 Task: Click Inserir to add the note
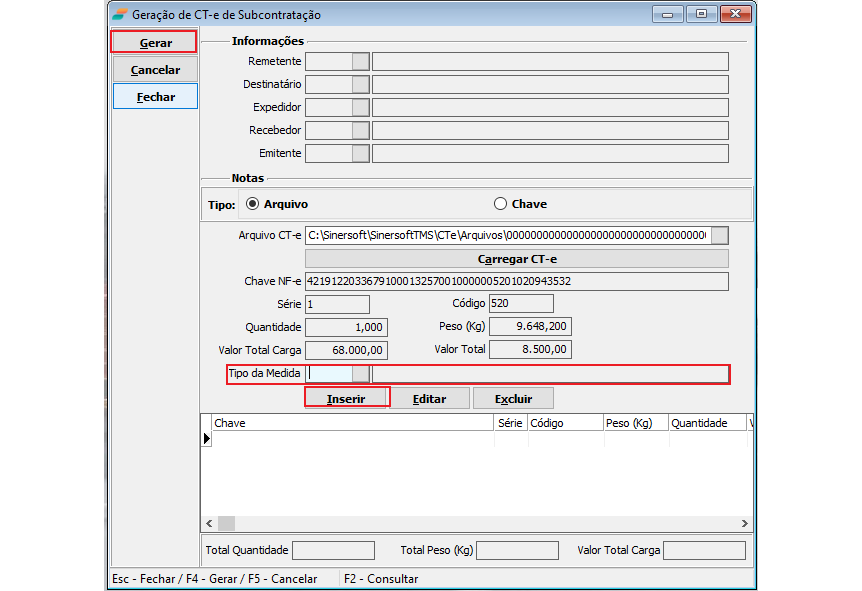pyautogui.click(x=346, y=399)
